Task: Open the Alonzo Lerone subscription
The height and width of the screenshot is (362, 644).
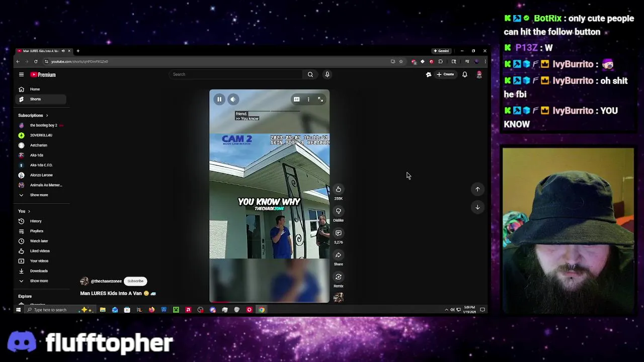Action: coord(40,175)
